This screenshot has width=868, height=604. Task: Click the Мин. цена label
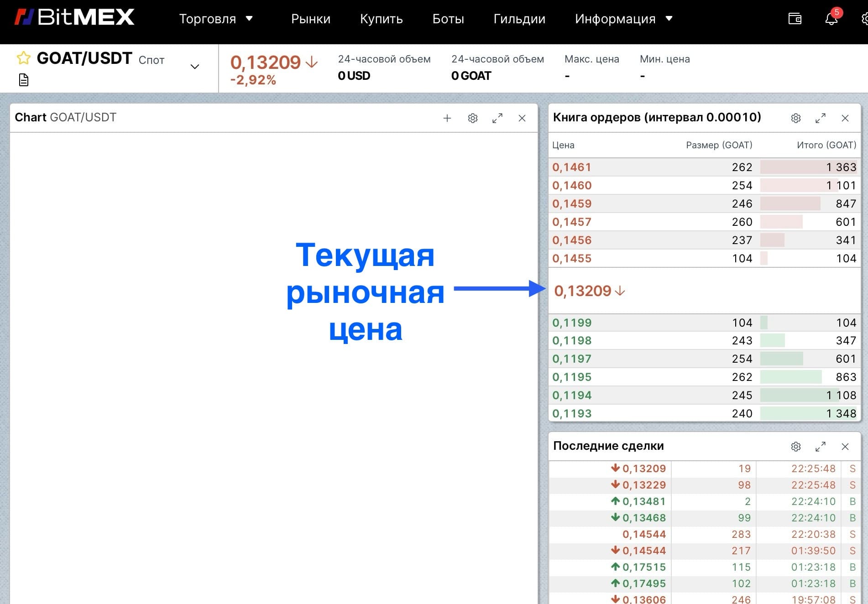tap(665, 59)
